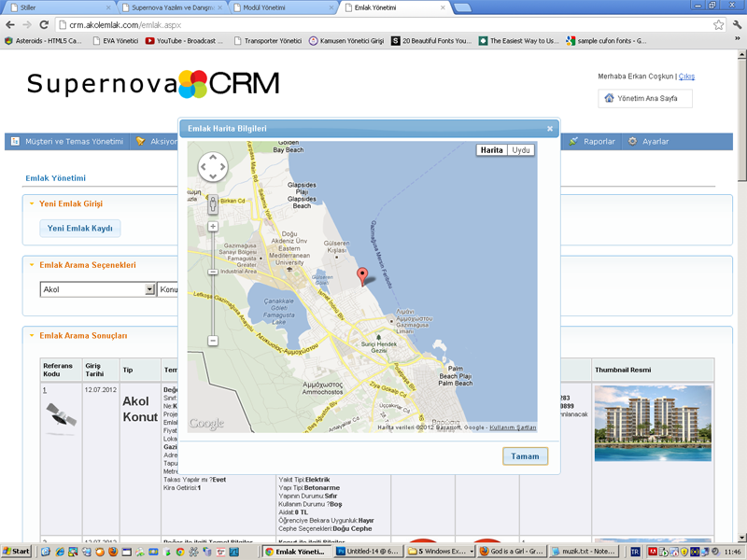Close the map dialog with the X
This screenshot has width=747, height=560.
550,129
